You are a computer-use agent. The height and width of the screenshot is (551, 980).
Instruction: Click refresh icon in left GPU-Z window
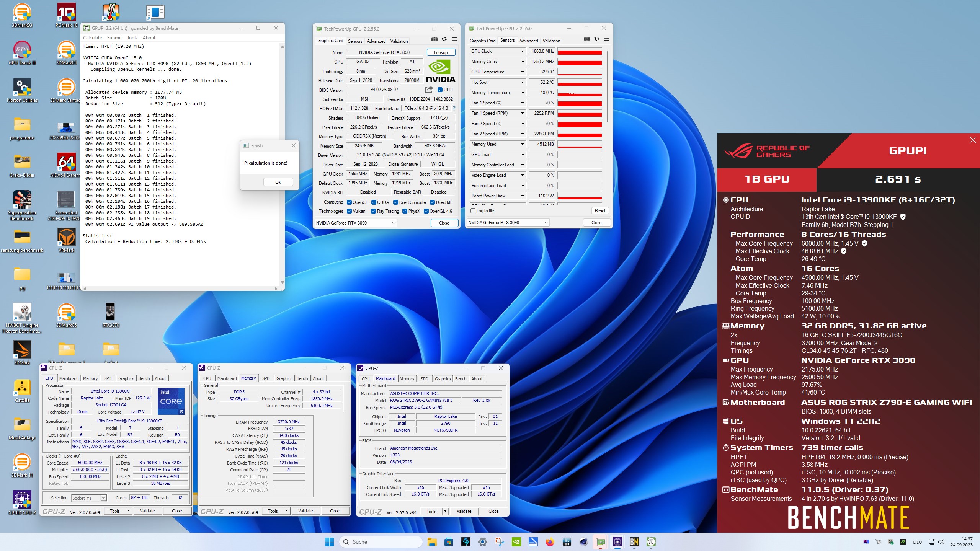pos(444,39)
